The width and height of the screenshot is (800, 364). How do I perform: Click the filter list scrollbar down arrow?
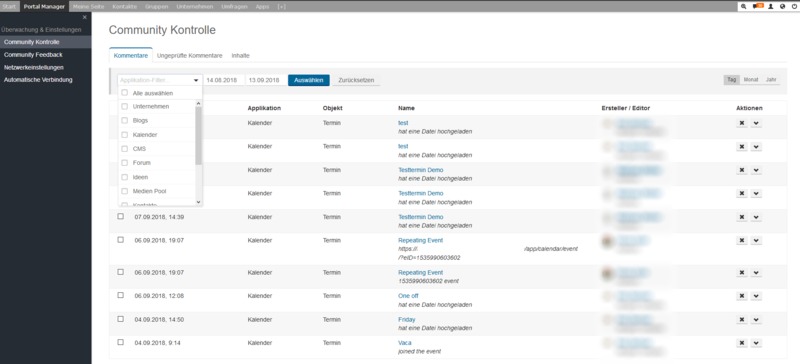pyautogui.click(x=198, y=202)
